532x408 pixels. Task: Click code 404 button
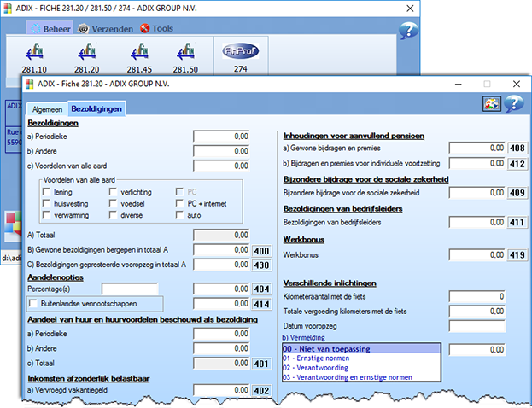(x=261, y=289)
